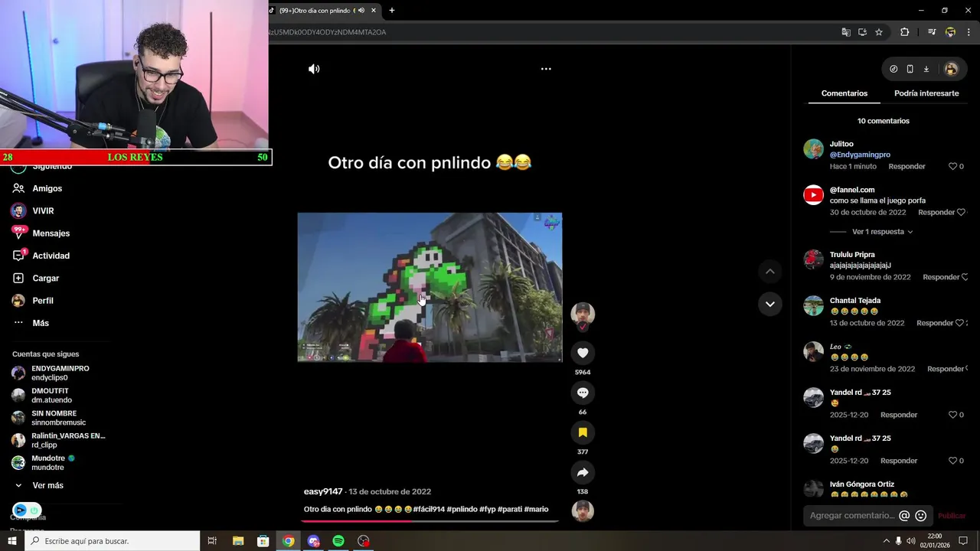Reply to Chantal Tejada's comment
980x551 pixels.
(935, 323)
